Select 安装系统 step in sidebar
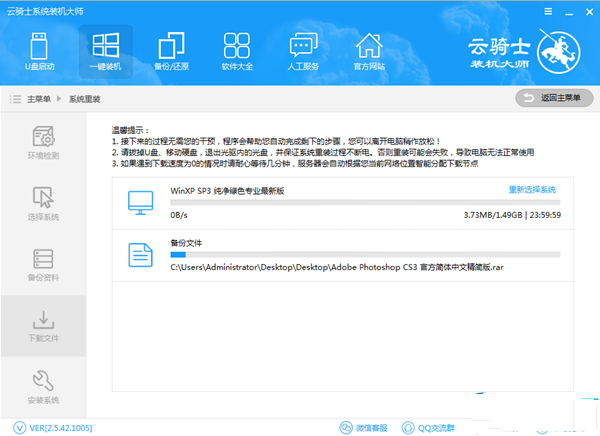This screenshot has width=600, height=436. click(43, 387)
